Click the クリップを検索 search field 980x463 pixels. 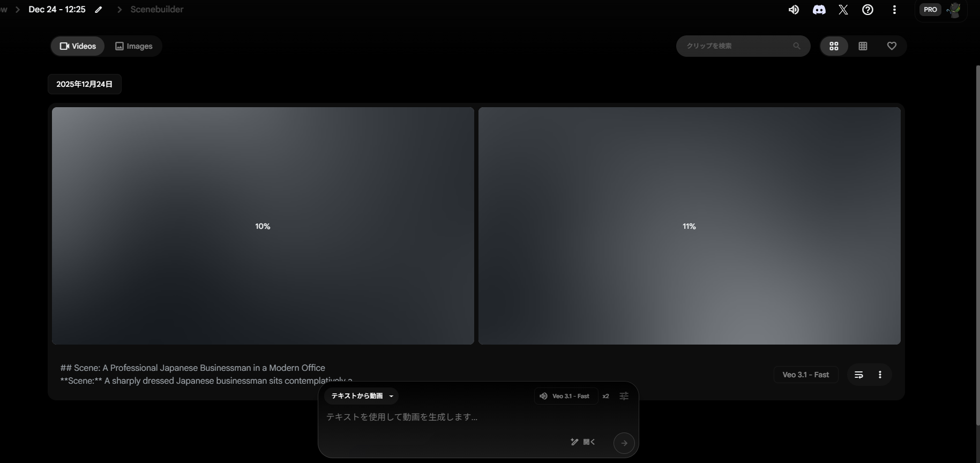737,46
